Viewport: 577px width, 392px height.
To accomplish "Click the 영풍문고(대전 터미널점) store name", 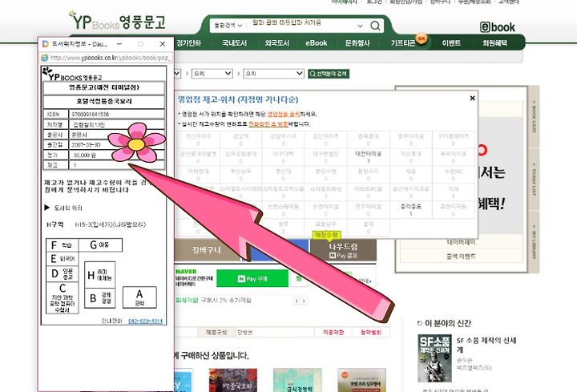I will pyautogui.click(x=103, y=87).
